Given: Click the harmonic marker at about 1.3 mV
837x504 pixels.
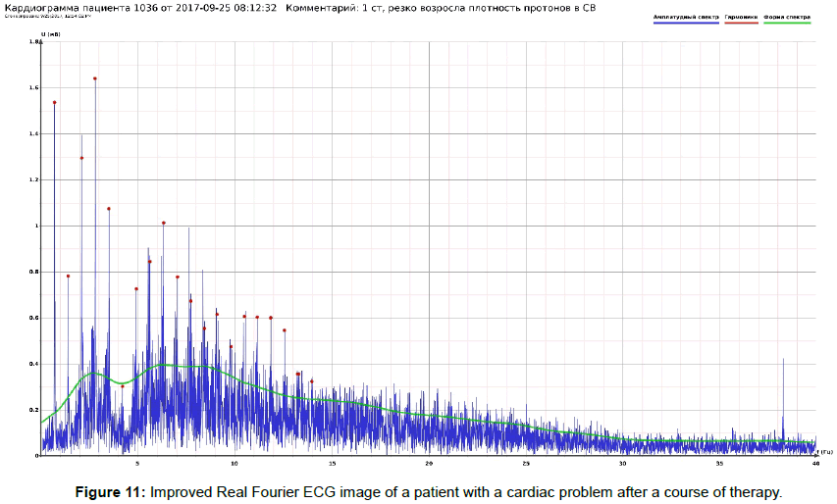Looking at the screenshot, I should [x=81, y=158].
